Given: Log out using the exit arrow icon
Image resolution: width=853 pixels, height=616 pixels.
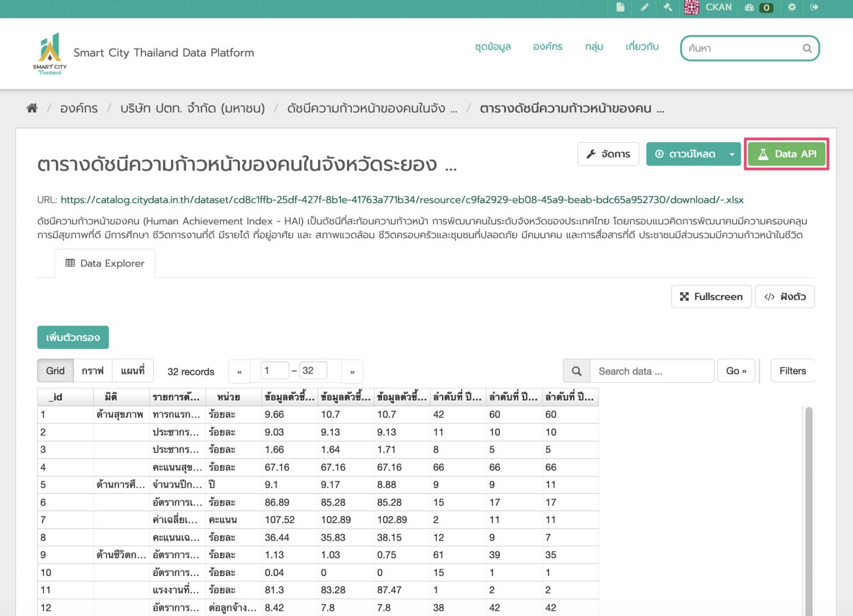Looking at the screenshot, I should [x=814, y=7].
